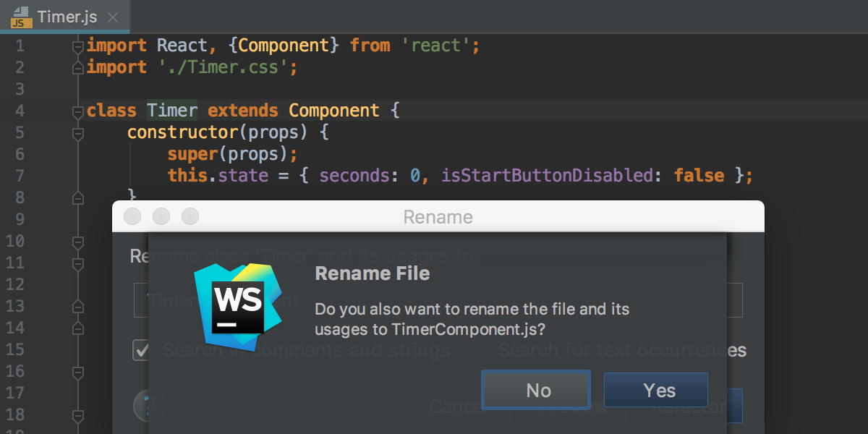Click 'this' keyword on line 7
This screenshot has height=434, width=868.
pos(187,176)
